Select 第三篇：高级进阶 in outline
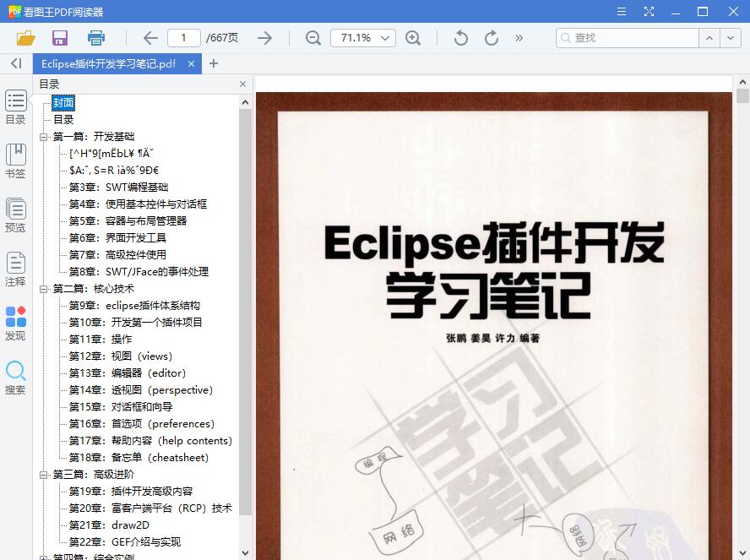This screenshot has width=750, height=560. coord(94,475)
